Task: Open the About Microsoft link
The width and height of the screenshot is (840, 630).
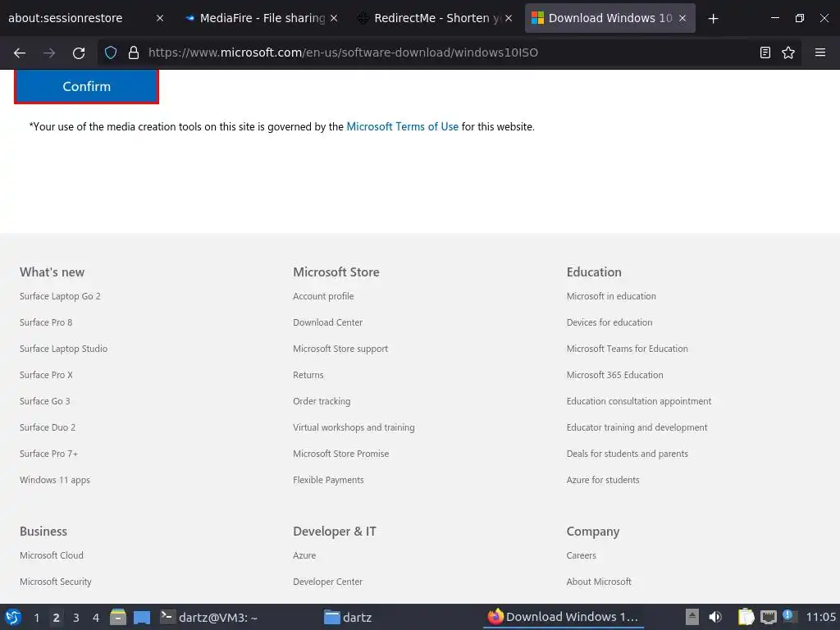Action: pos(599,582)
